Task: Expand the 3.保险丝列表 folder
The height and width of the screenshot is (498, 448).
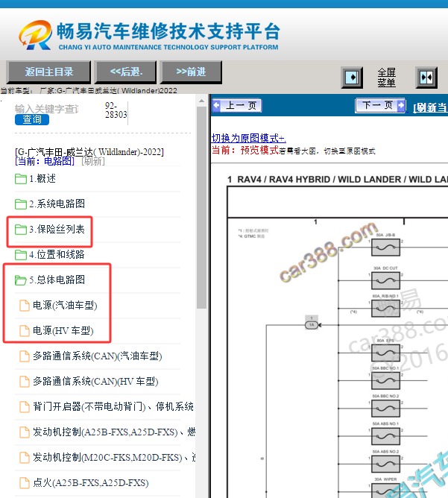Action: [57, 229]
